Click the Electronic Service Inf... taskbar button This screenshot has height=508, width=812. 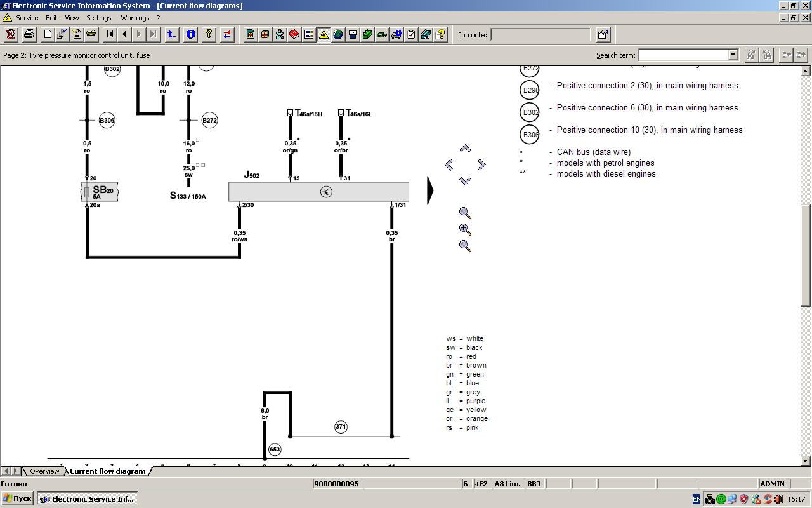coord(87,499)
